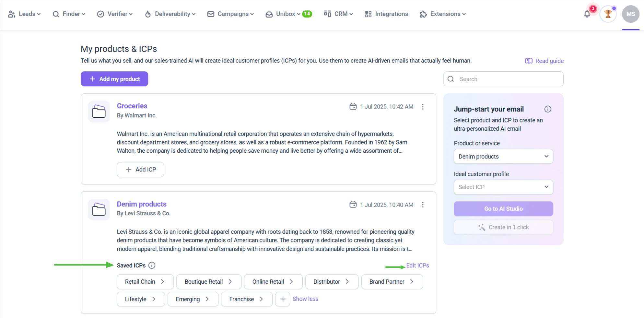Click the plus icon next to Franchise

283,299
